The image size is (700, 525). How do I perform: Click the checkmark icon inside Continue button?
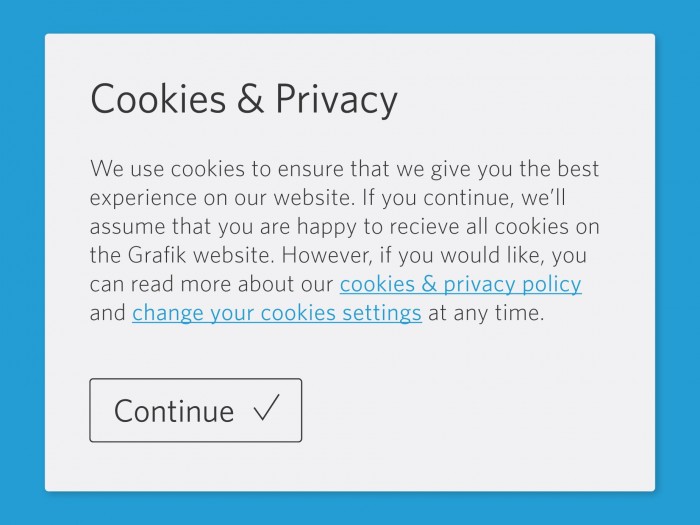click(x=266, y=409)
